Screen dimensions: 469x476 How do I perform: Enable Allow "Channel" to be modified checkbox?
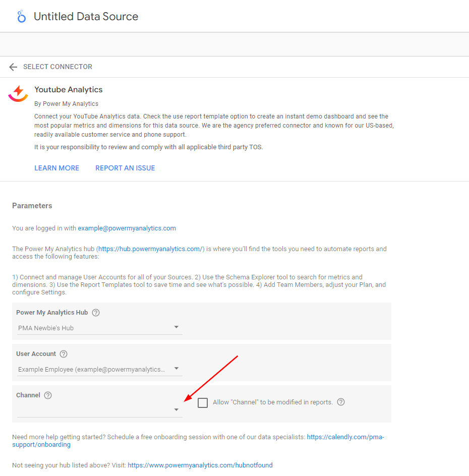[x=203, y=403]
